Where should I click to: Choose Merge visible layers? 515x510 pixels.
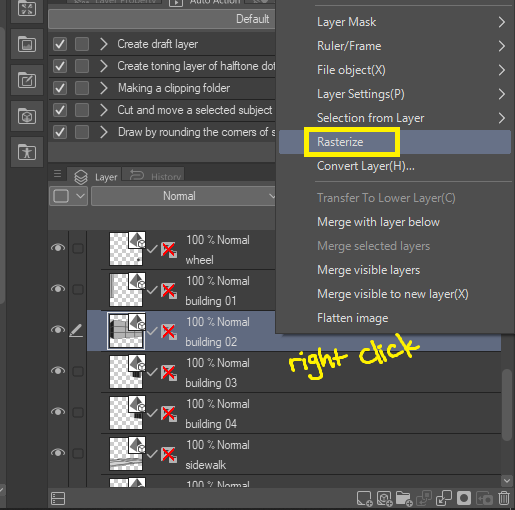tap(395, 270)
